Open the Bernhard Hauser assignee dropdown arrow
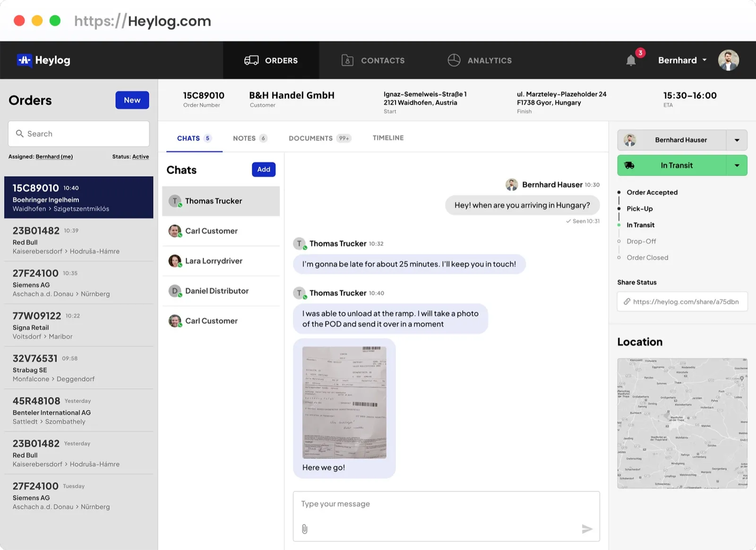 pos(737,140)
